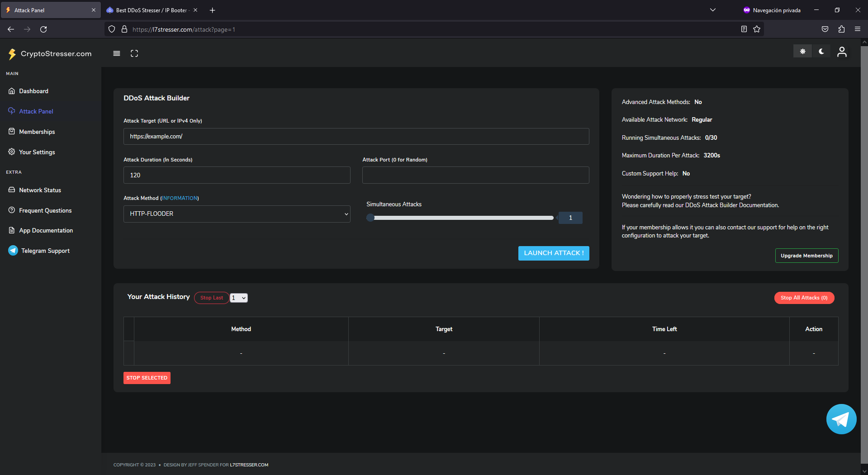Open the gear settings icon in header
The width and height of the screenshot is (868, 475).
point(802,52)
